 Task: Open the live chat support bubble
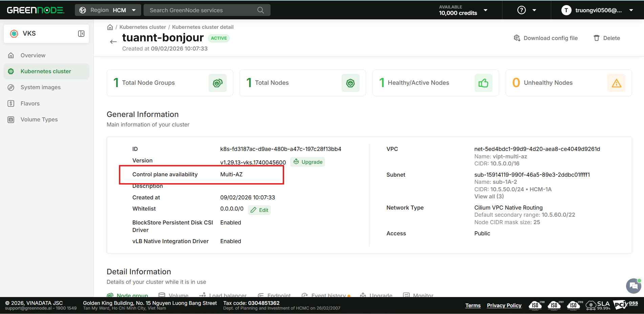coord(633,286)
